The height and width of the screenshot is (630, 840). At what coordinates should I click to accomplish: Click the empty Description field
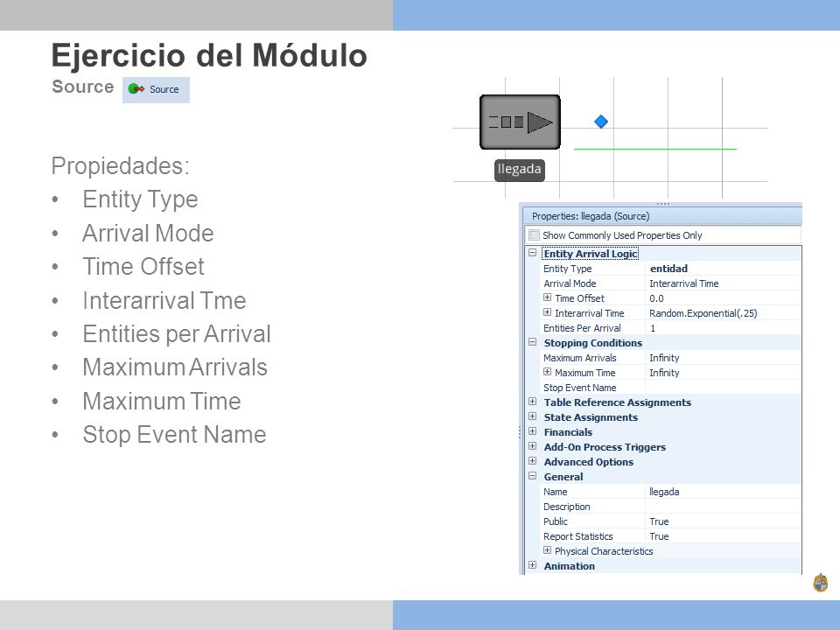724,507
